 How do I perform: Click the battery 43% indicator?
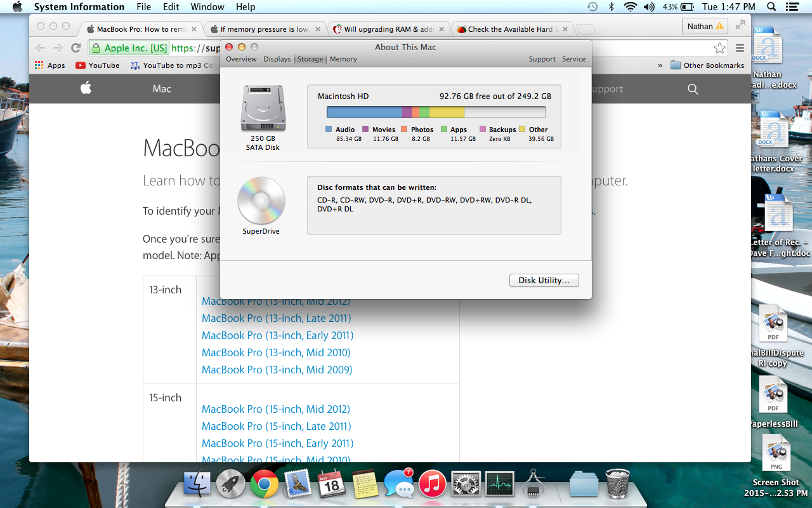click(679, 7)
